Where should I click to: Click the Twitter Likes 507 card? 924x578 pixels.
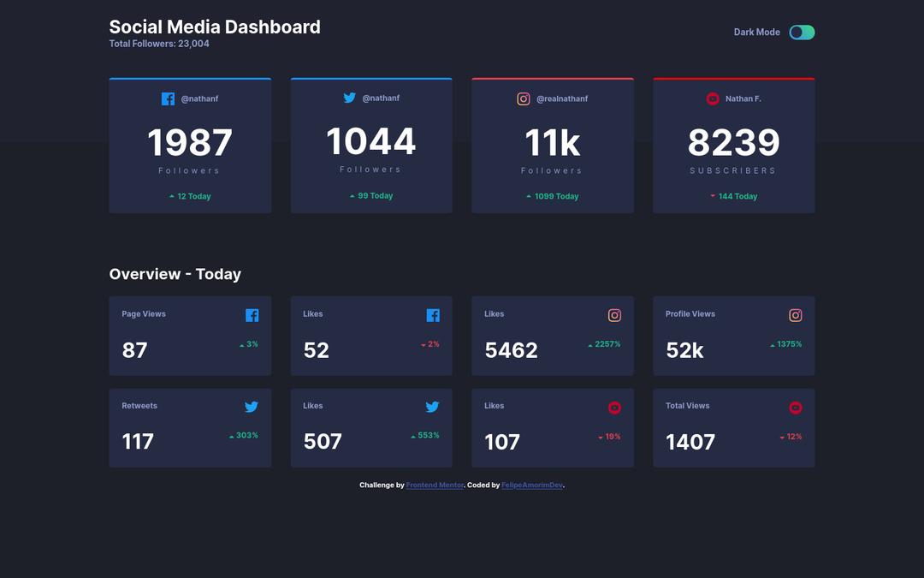coord(371,428)
